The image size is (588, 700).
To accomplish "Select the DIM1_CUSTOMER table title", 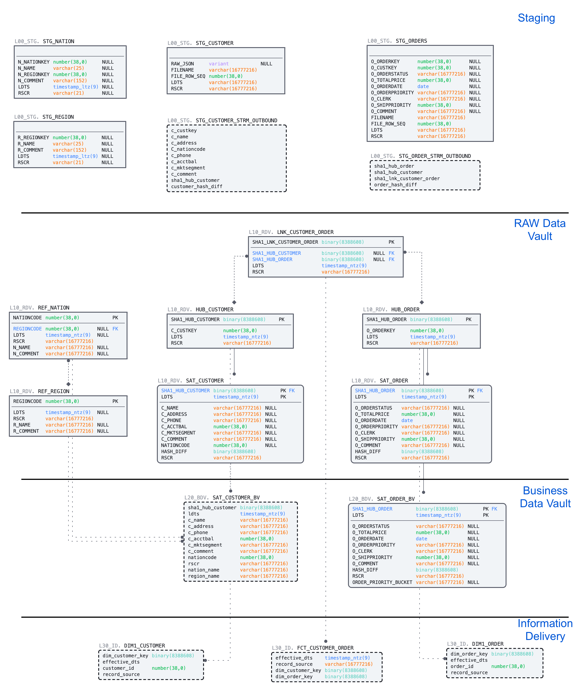I will point(144,646).
